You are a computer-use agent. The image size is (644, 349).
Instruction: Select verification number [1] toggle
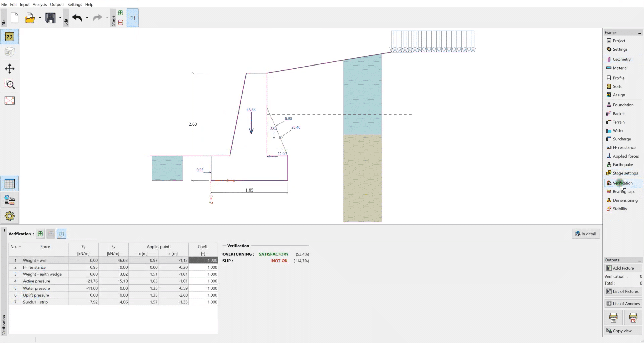(x=61, y=234)
